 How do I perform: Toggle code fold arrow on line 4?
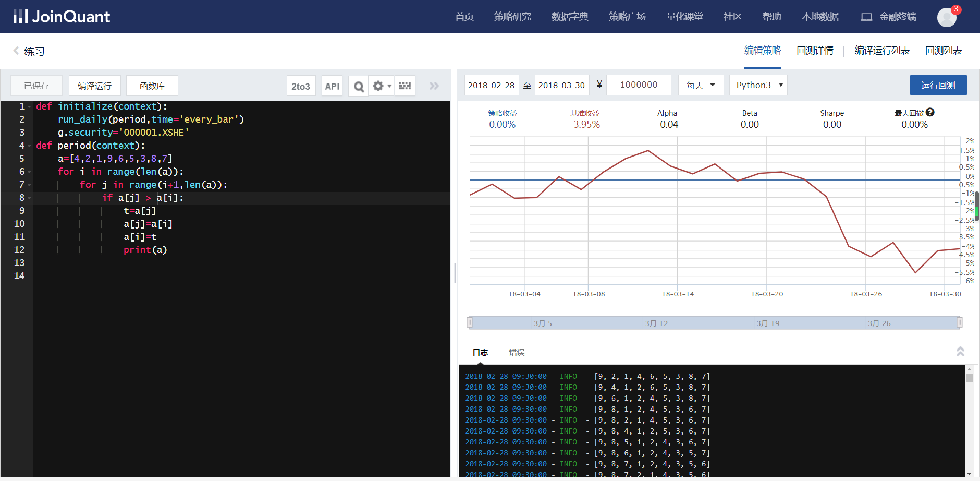(30, 146)
